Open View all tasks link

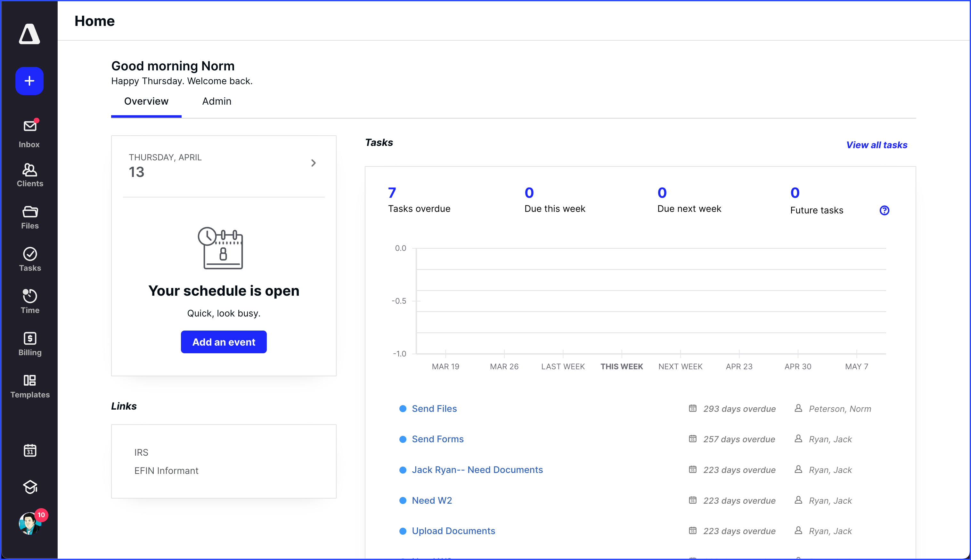876,145
